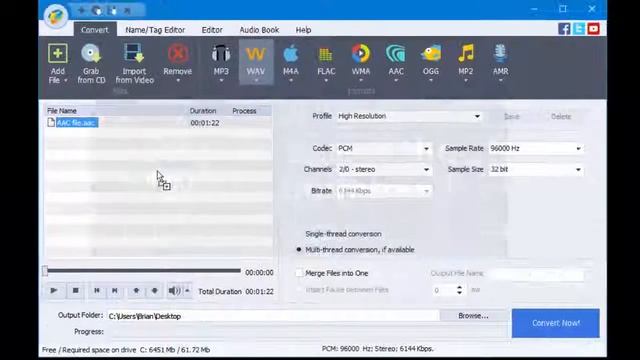The height and width of the screenshot is (360, 640).
Task: Select M4A output format
Action: (291, 62)
